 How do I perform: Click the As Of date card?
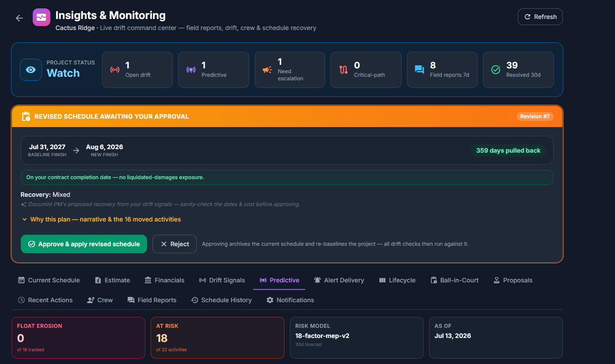(x=496, y=338)
